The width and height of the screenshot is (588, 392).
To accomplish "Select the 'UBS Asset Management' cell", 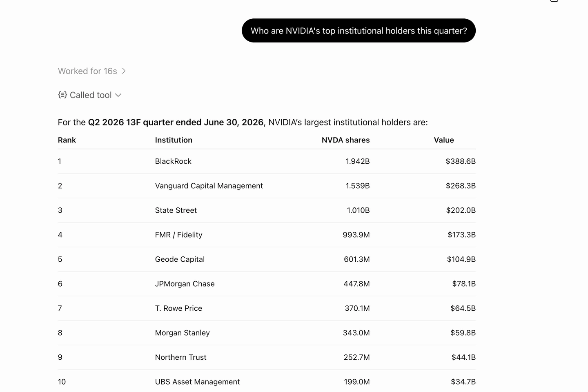I will pos(197,382).
